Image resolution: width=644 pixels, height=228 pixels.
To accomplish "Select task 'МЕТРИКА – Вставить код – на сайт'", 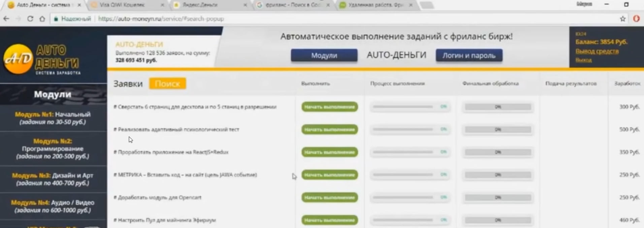I will (185, 175).
